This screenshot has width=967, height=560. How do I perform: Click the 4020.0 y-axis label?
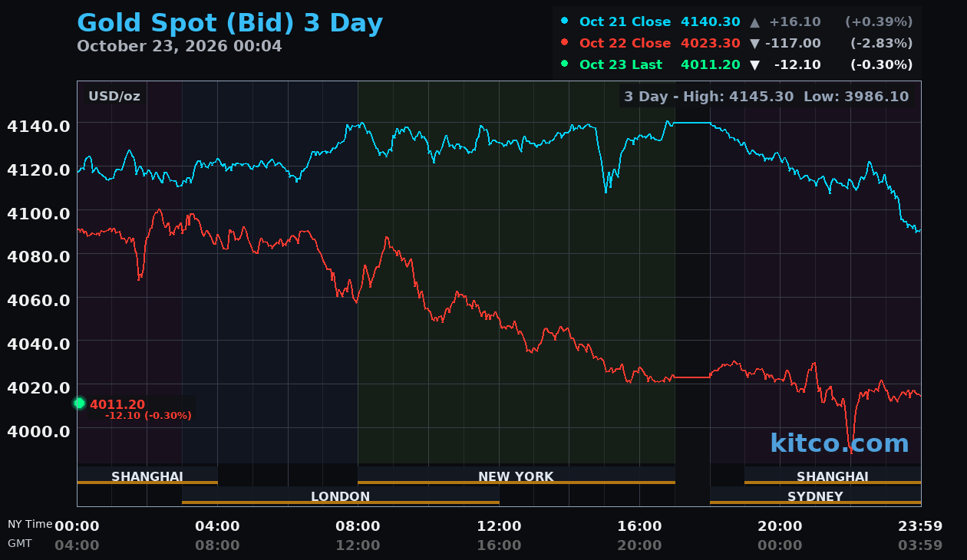(x=39, y=387)
